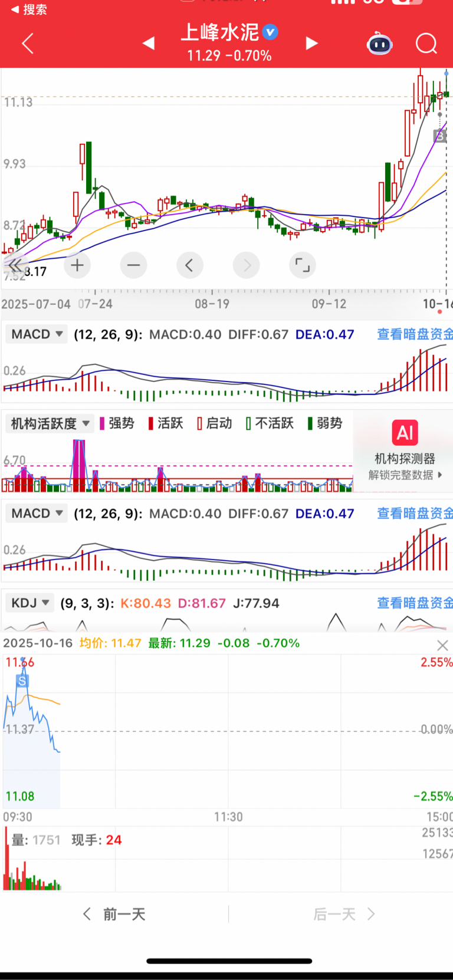
Task: Open the KDJ indicator dropdown
Action: click(x=29, y=603)
